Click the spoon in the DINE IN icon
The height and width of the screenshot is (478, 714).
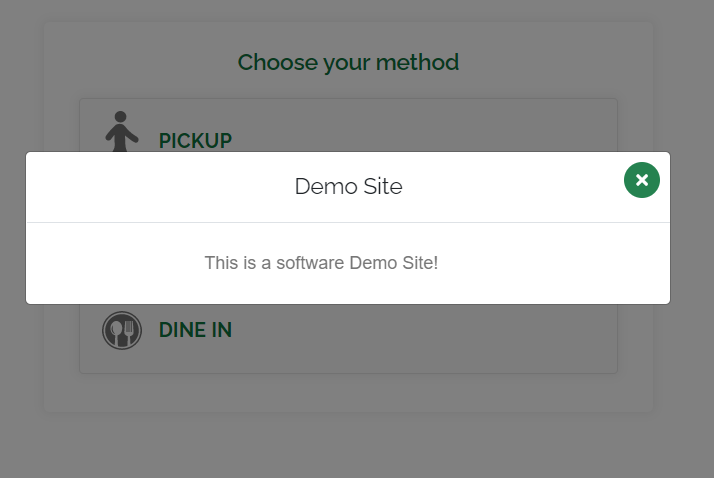click(x=117, y=333)
